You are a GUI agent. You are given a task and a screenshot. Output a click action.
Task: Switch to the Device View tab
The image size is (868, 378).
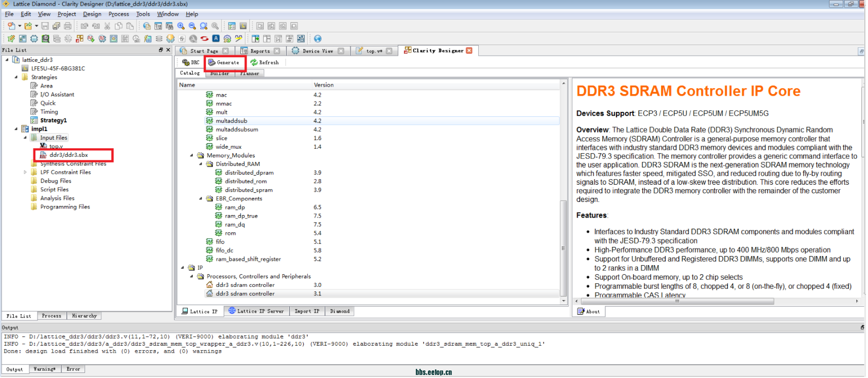(317, 51)
